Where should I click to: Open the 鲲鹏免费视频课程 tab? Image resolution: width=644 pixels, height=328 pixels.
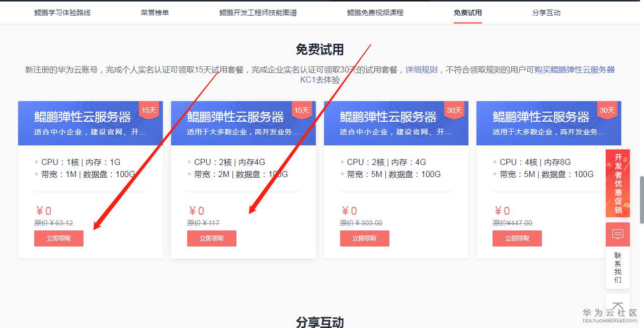pyautogui.click(x=375, y=13)
